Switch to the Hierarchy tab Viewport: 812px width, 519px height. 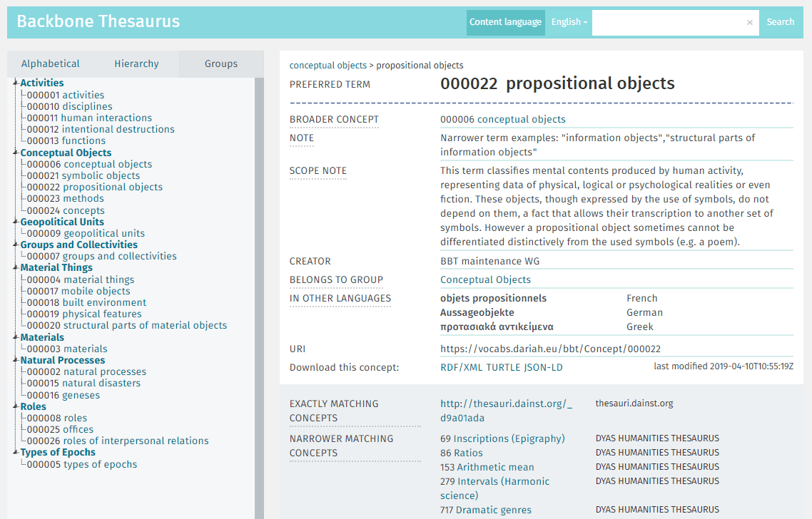pyautogui.click(x=136, y=63)
